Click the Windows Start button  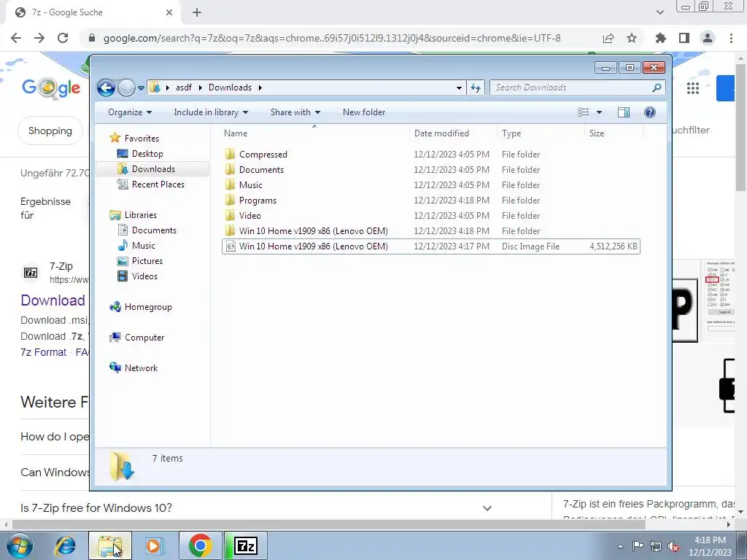20,545
